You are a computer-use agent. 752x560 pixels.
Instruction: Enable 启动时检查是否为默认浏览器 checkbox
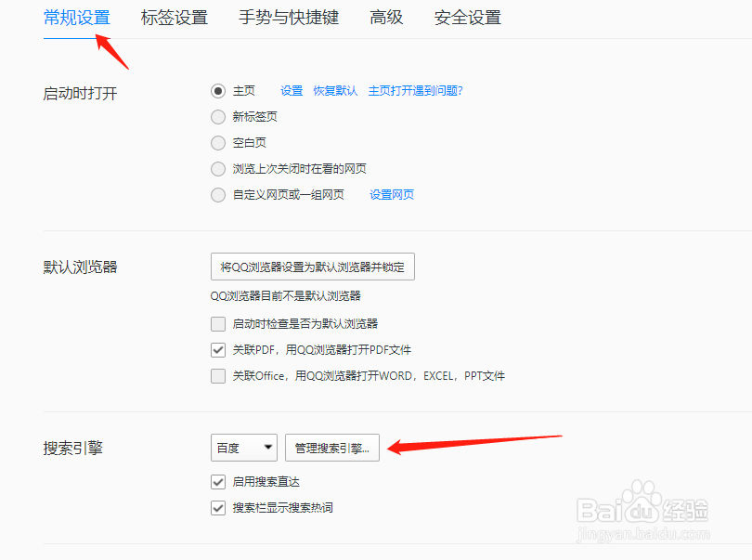click(218, 324)
